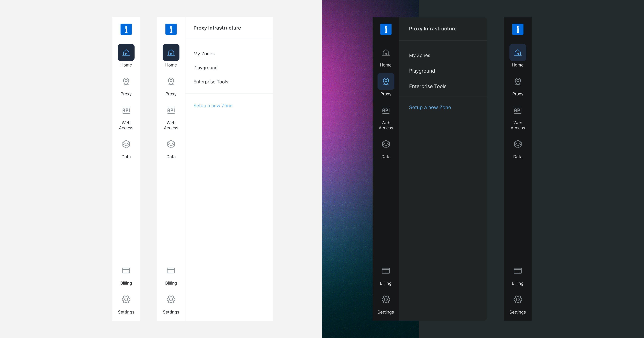Viewport: 644px width, 338px height.
Task: Open Settings gear icon in the far-right dark sidebar
Action: (518, 299)
